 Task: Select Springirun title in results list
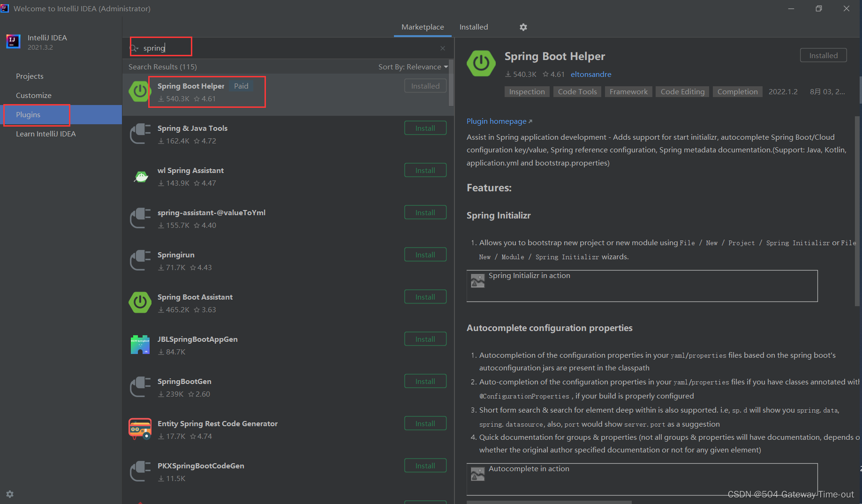pos(176,255)
